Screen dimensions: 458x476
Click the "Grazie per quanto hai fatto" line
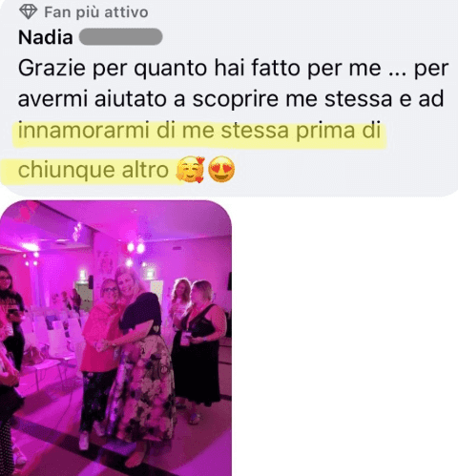coord(158,68)
